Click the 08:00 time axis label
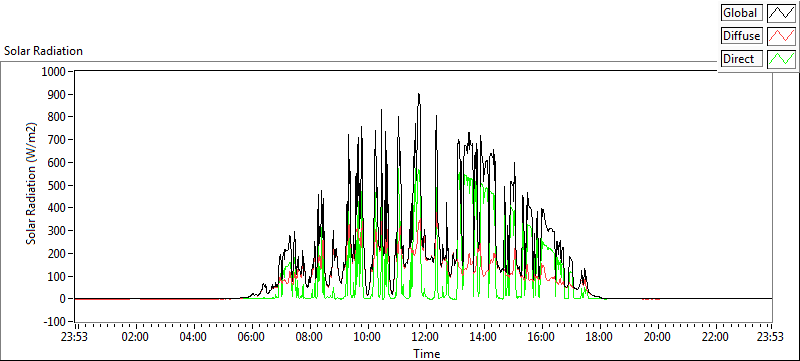The height and width of the screenshot is (361, 800). point(309,337)
